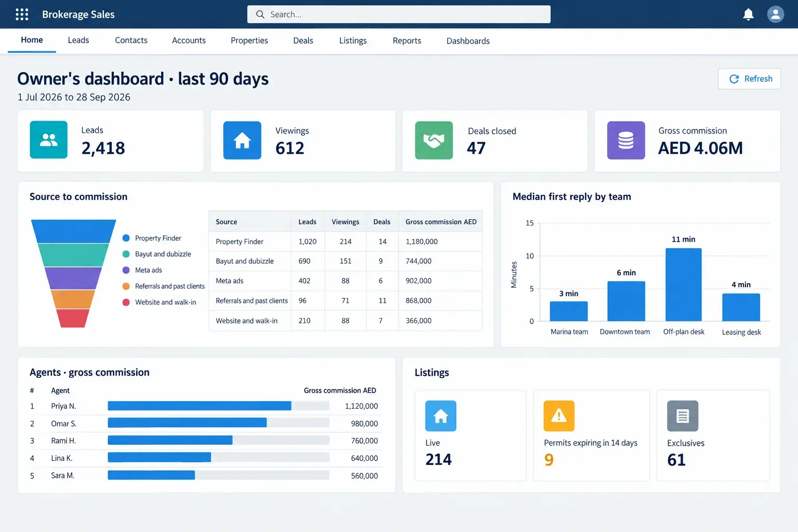Click the search magnifier icon
Viewport: 798px width, 532px height.
coord(260,15)
